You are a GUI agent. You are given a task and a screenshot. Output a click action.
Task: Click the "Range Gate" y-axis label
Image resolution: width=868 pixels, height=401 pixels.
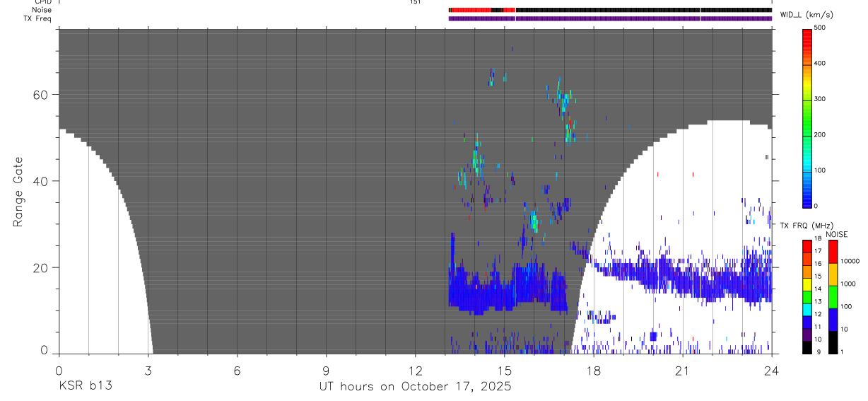pos(18,192)
